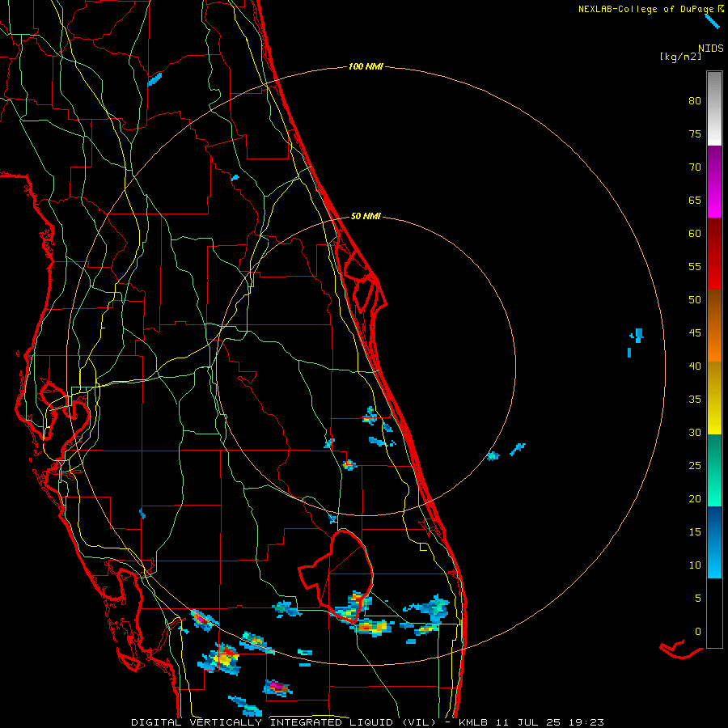Pick the white-gray segment of the VIL color bar
Viewport: 728px width, 728px height.
point(714,108)
